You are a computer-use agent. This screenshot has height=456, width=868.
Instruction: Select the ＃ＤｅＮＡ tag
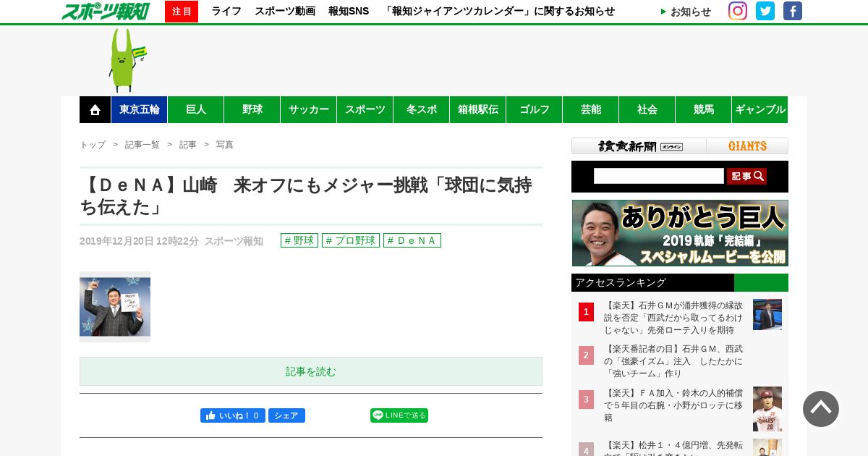click(412, 240)
